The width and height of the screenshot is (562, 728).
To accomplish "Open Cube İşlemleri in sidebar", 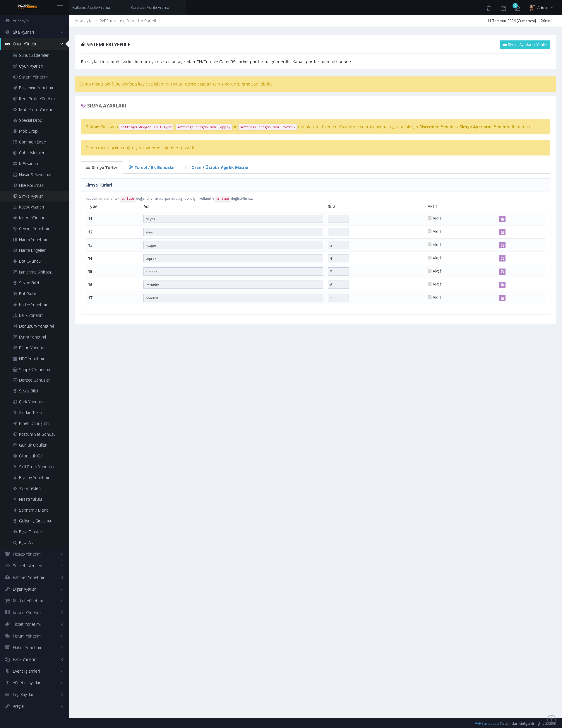I will pyautogui.click(x=34, y=153).
